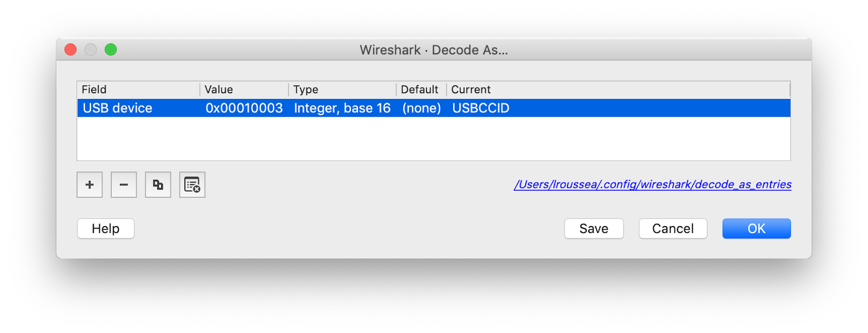Open the decode_as_entries file link
868x333 pixels.
653,185
